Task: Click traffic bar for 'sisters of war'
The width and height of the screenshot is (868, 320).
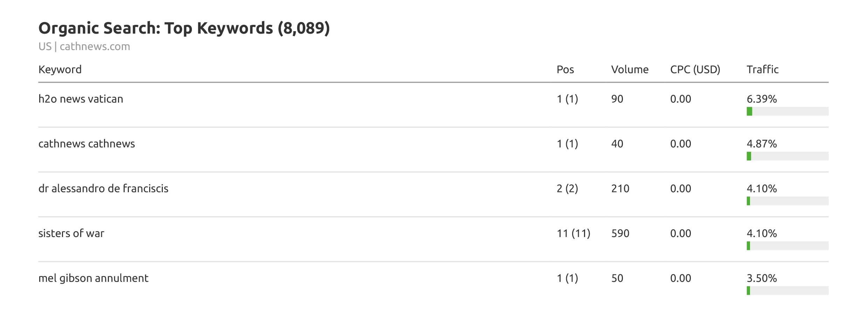Action: coord(787,246)
